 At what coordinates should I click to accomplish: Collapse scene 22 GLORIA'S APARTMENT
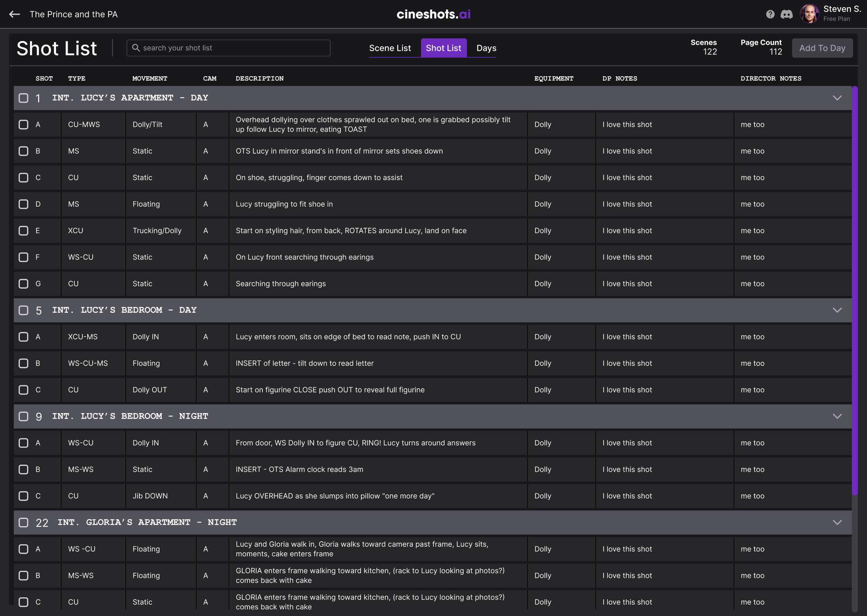(837, 522)
